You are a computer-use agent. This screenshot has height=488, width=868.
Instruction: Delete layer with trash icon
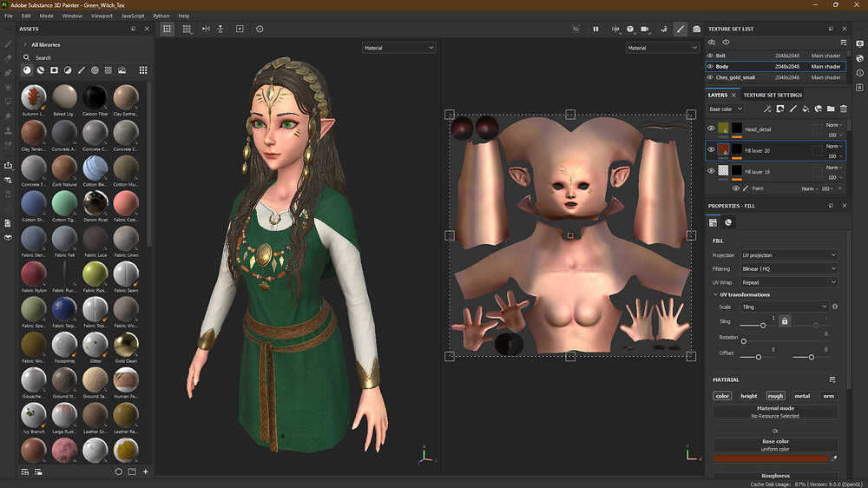(844, 109)
